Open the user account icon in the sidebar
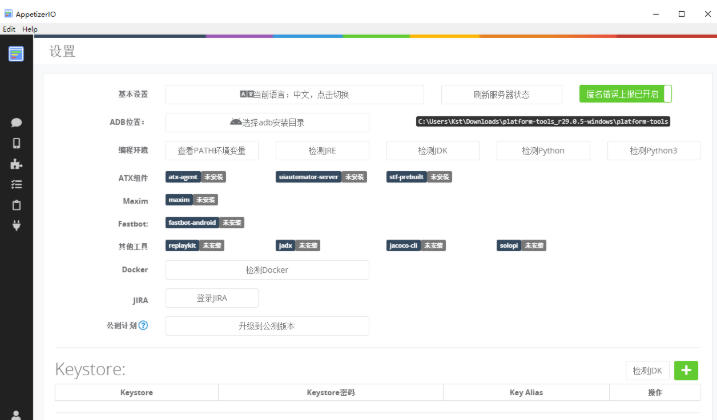Viewport: 717px width, 420px height. 16,415
